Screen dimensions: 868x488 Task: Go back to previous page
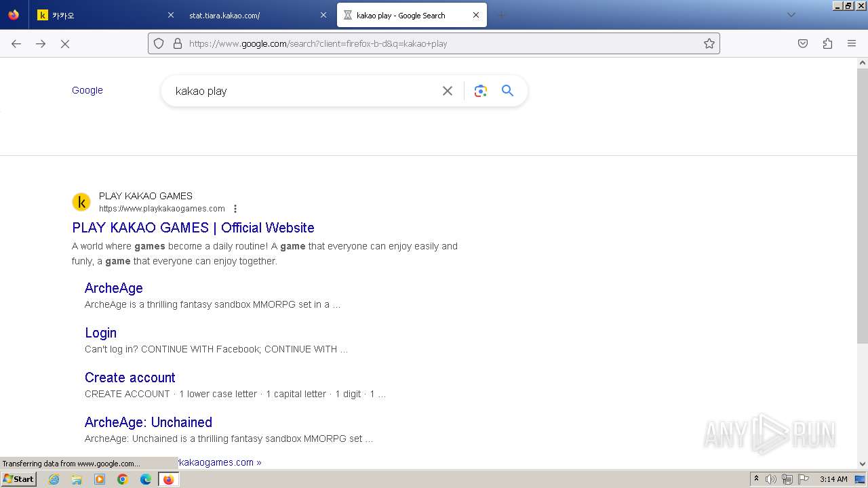[16, 43]
